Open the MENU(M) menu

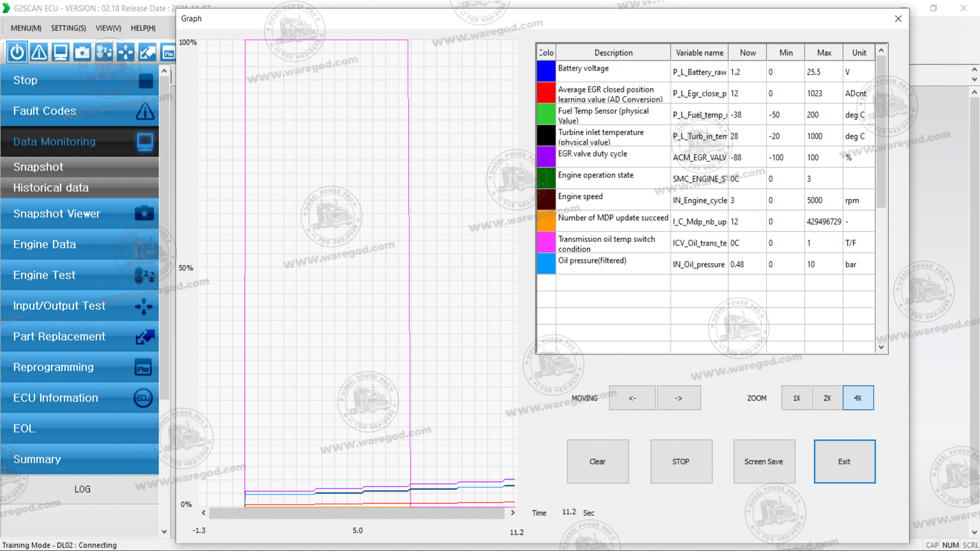26,28
